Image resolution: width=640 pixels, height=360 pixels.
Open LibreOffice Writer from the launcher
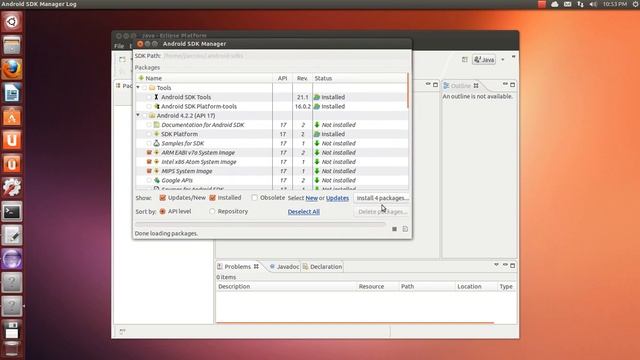click(x=11, y=93)
